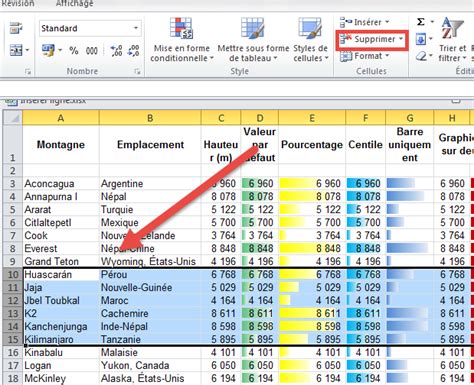The height and width of the screenshot is (385, 474).
Task: Click the Select All corner of the sheet
Action: pyautogui.click(x=13, y=118)
